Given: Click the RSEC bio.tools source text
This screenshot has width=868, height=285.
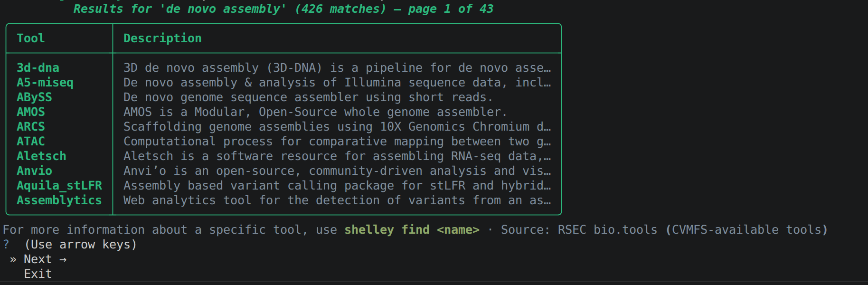Looking at the screenshot, I should coord(607,230).
